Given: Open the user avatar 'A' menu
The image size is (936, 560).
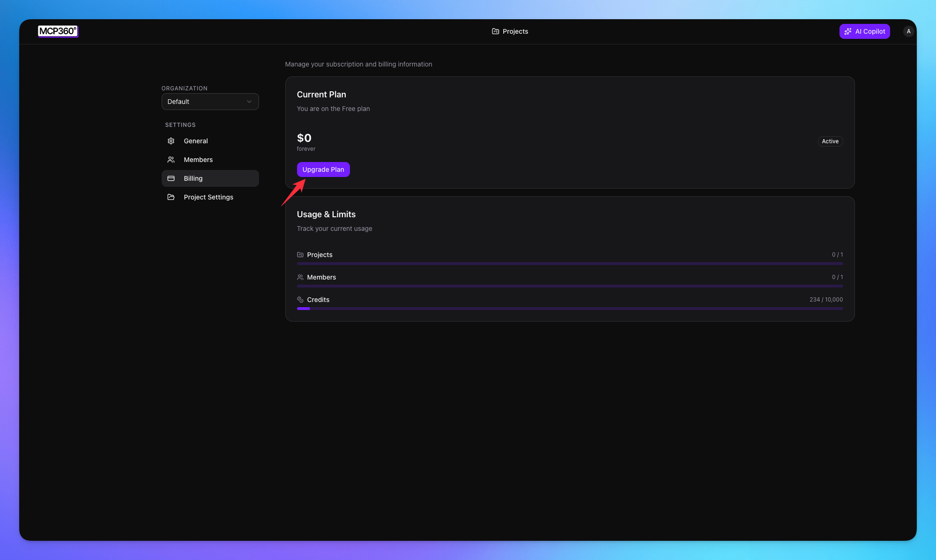Looking at the screenshot, I should pos(908,31).
